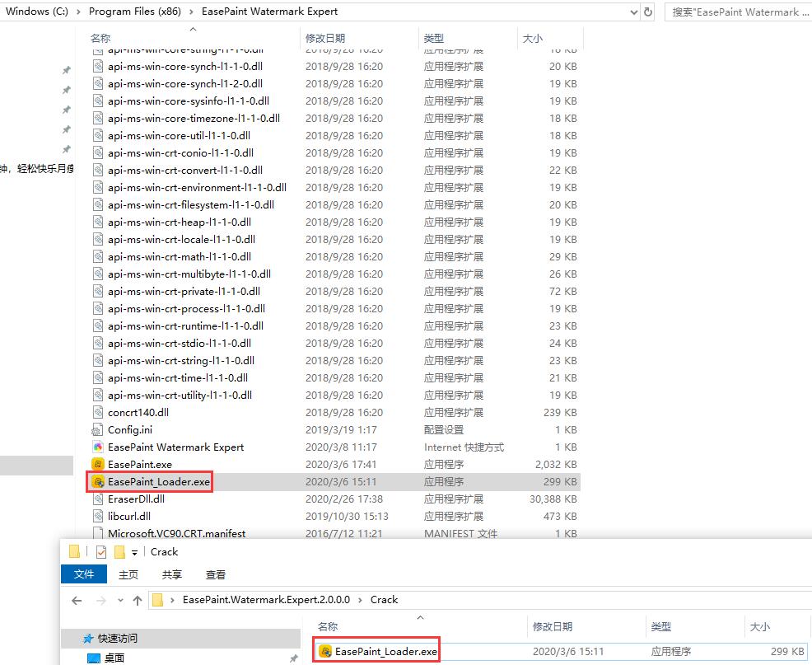The image size is (812, 665).
Task: Click the refresh button beside address bar
Action: 649,12
